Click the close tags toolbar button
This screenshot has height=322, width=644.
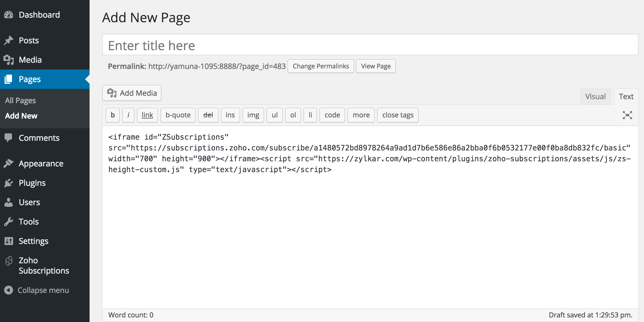(x=398, y=115)
